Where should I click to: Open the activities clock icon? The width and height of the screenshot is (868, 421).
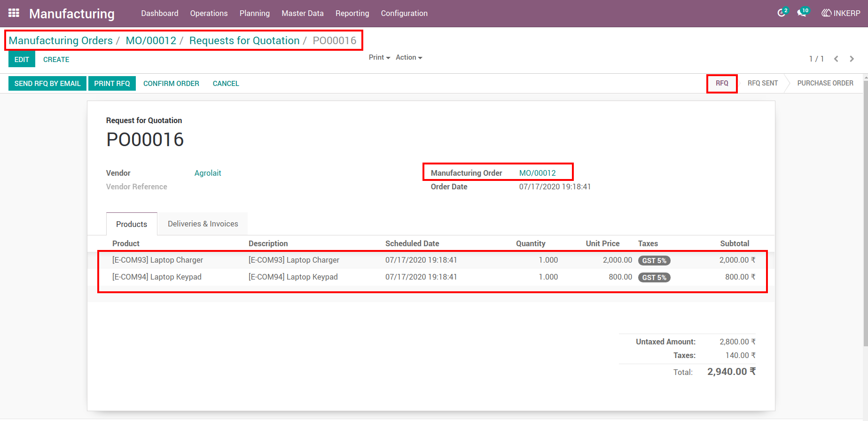[x=782, y=13]
